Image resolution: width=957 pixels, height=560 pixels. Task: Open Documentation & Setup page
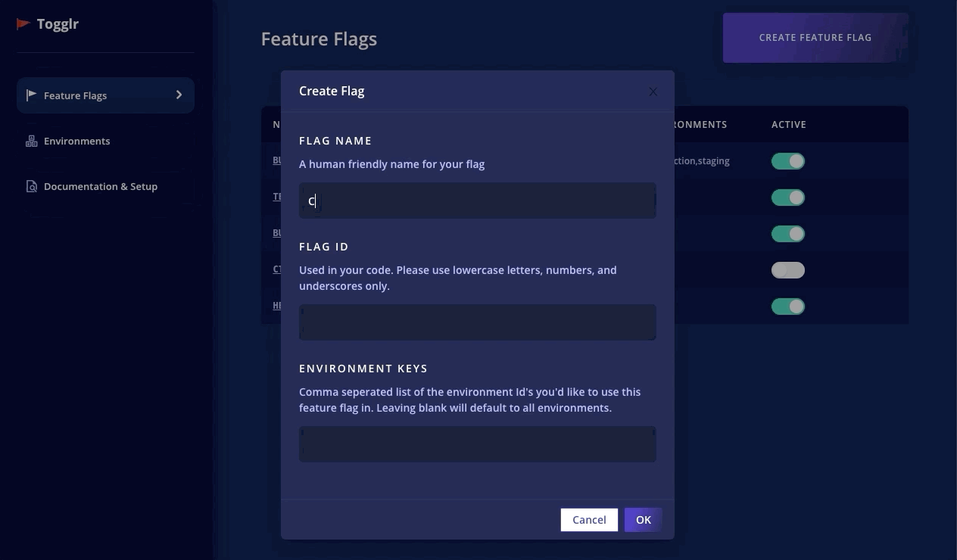click(x=100, y=187)
